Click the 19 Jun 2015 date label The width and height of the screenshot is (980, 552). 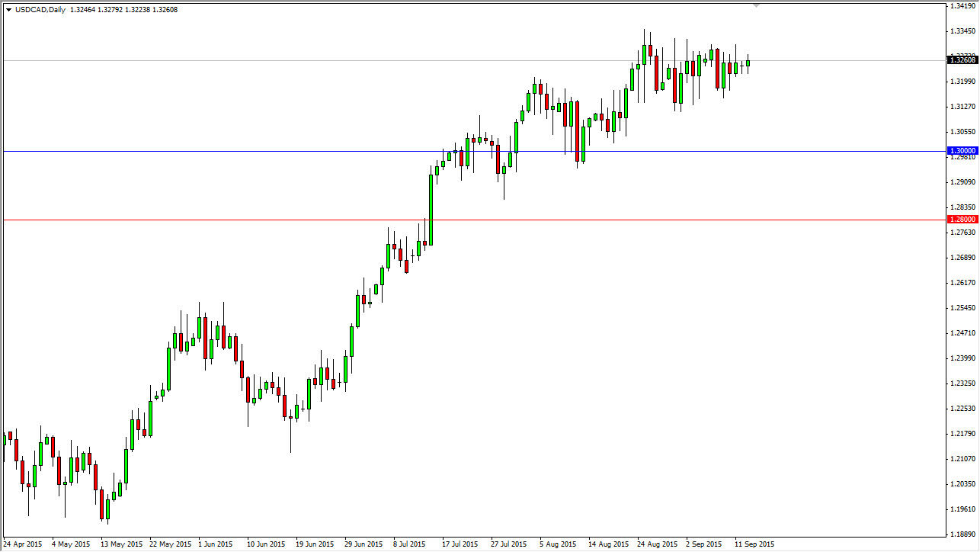pos(315,544)
